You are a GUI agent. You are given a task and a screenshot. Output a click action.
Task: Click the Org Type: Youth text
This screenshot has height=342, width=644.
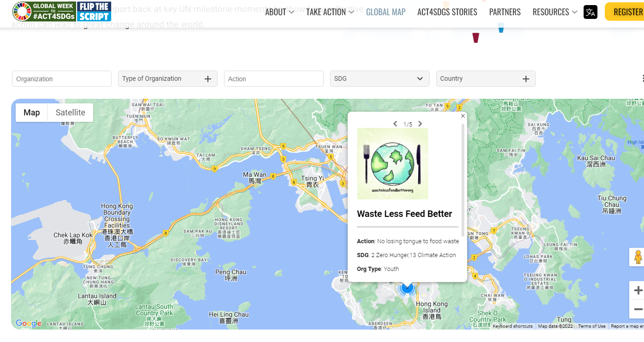click(x=378, y=269)
